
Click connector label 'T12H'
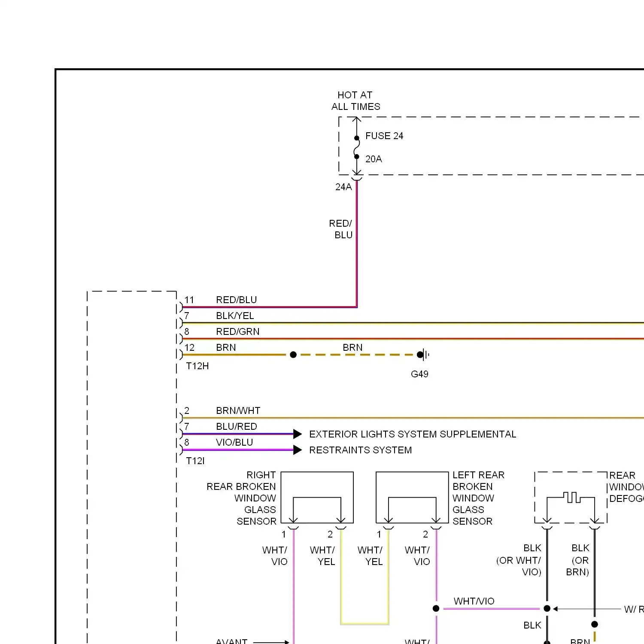197,366
